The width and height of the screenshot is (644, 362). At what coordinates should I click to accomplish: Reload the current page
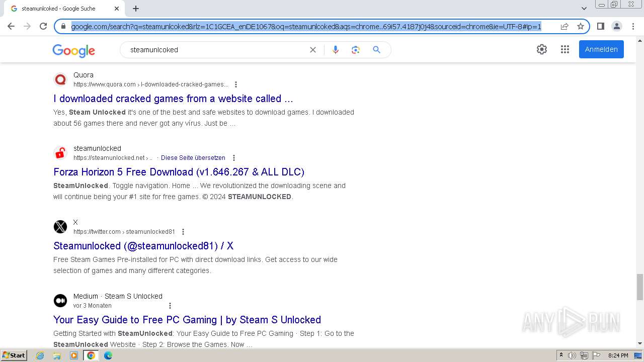pyautogui.click(x=43, y=26)
